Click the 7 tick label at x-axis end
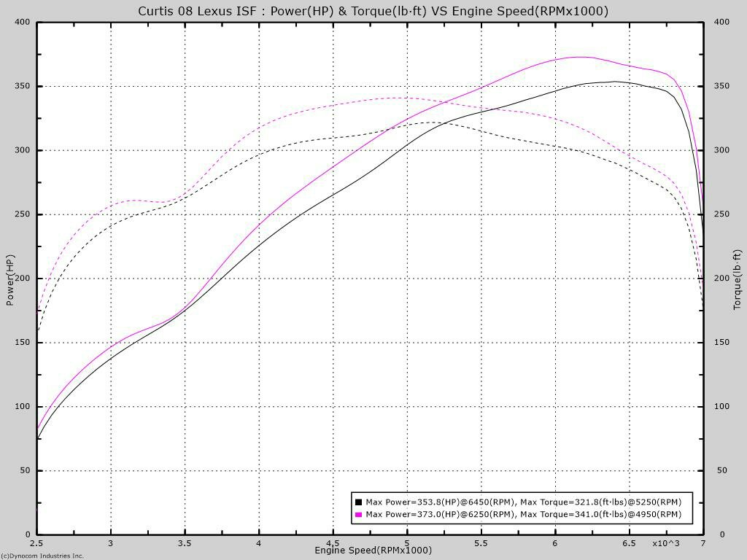The height and width of the screenshot is (560, 747). click(703, 543)
